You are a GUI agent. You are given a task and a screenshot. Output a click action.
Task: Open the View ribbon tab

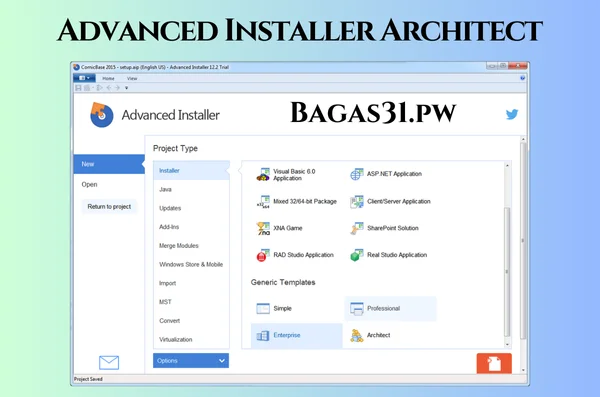tap(132, 78)
